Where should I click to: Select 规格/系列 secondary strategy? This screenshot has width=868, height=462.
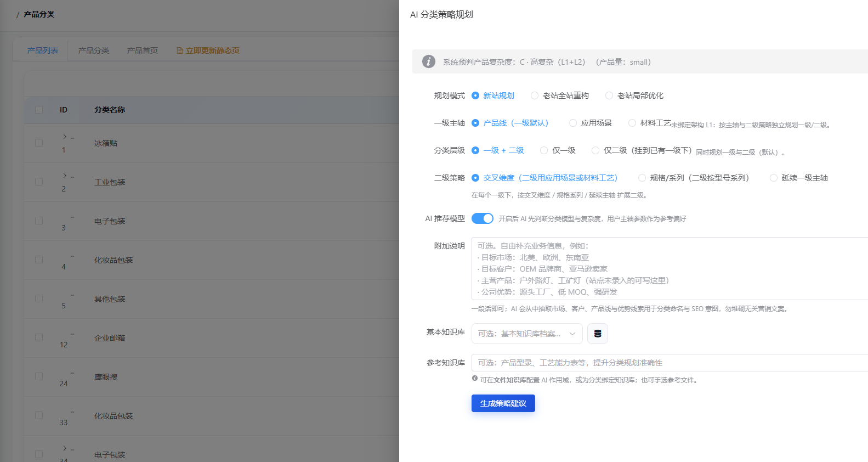[x=694, y=178]
